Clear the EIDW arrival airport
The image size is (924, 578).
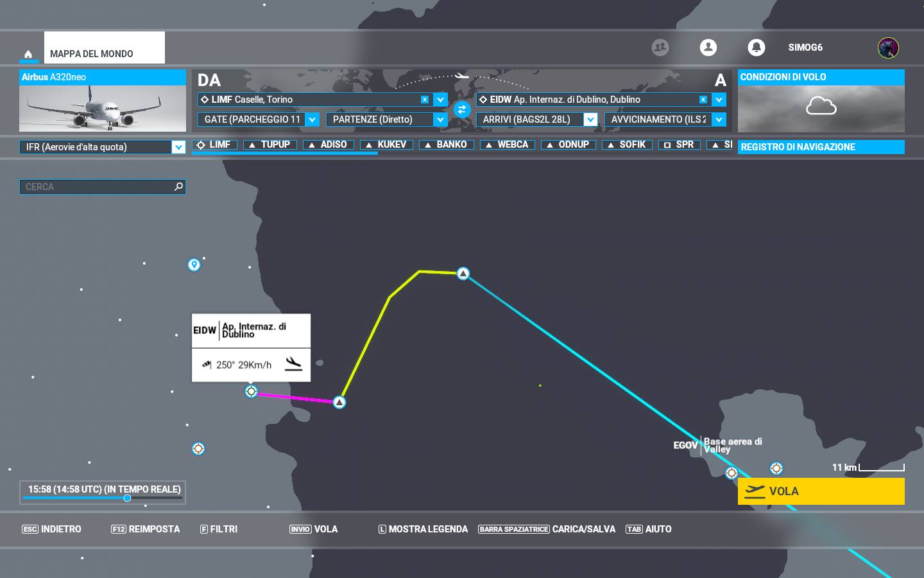pos(703,100)
